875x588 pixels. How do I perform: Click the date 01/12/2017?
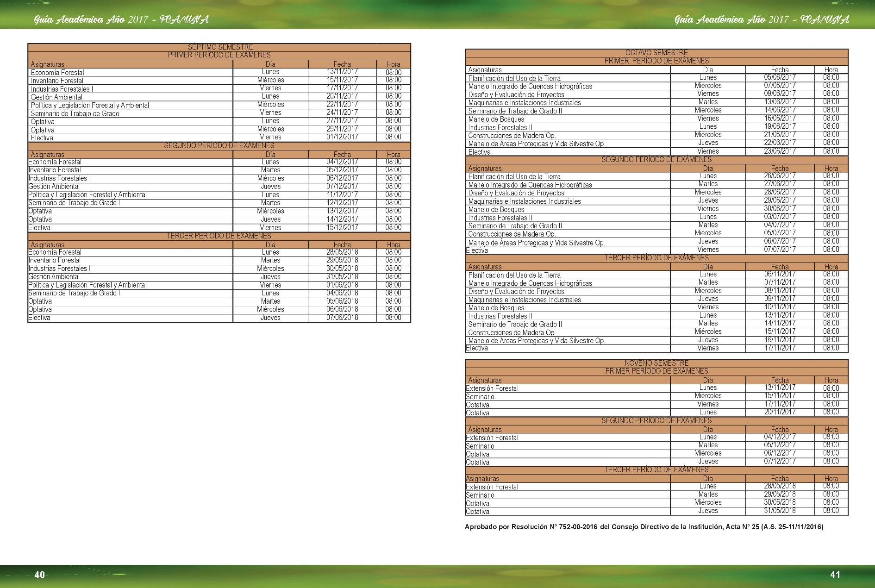coord(342,137)
